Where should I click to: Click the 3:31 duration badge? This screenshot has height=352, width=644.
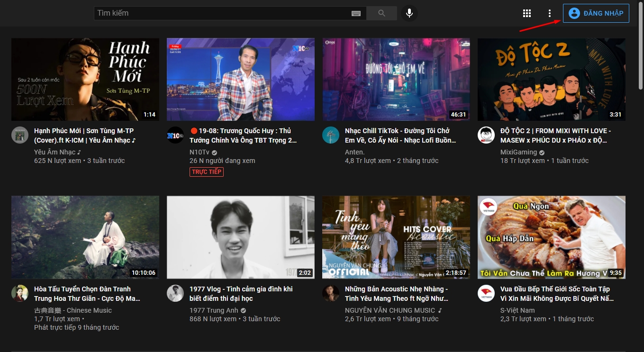point(615,115)
